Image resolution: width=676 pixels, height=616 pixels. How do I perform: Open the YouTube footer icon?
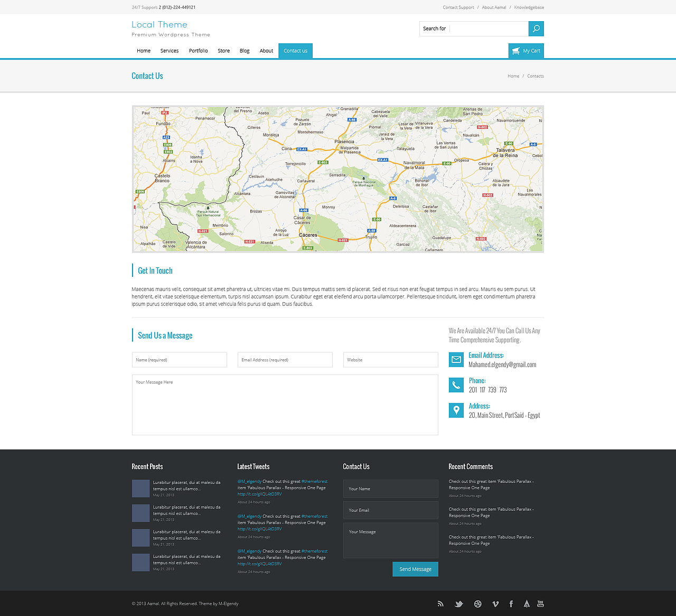click(540, 603)
